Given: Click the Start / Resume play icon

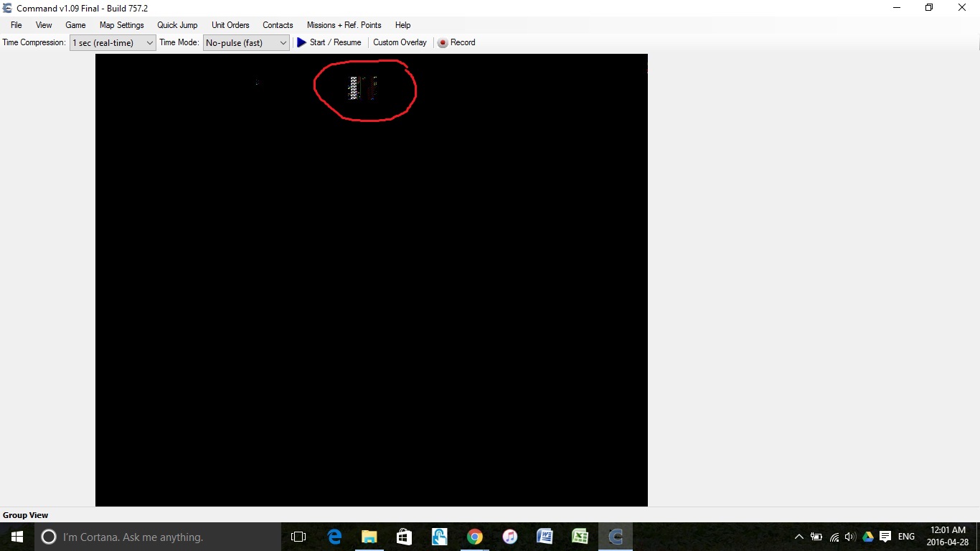Looking at the screenshot, I should coord(301,42).
